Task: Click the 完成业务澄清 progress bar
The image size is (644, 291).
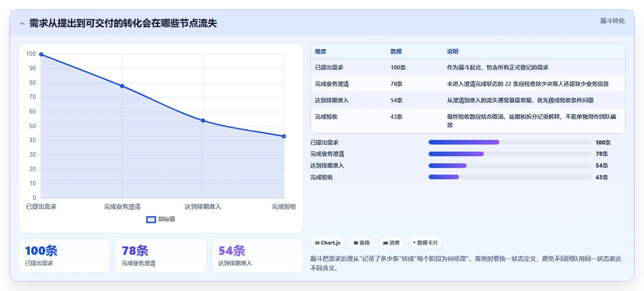Action: [510, 154]
